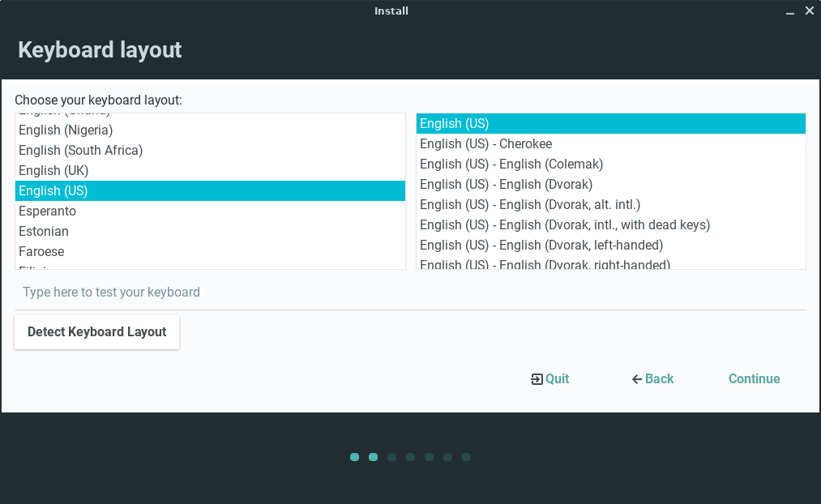Click the keyboard test input field
This screenshot has height=504, width=821.
point(410,293)
